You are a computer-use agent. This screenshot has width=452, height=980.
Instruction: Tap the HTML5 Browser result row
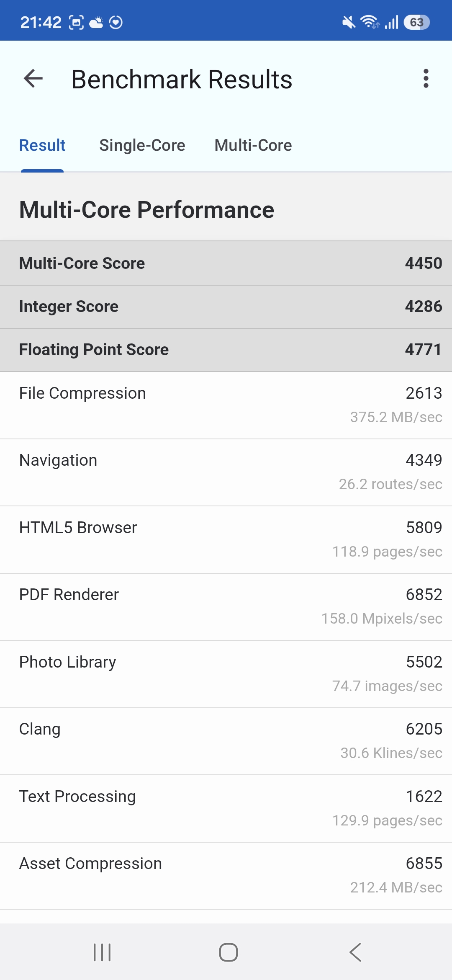pos(226,539)
